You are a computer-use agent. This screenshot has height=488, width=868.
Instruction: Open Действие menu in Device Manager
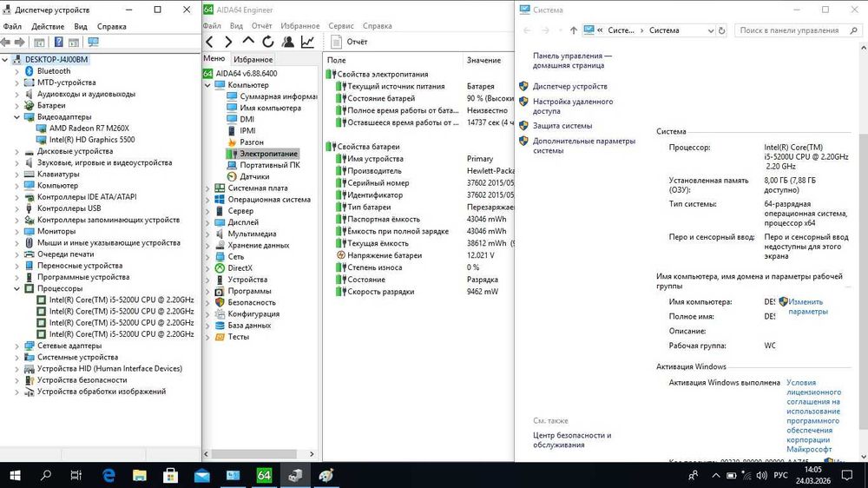[x=48, y=27]
